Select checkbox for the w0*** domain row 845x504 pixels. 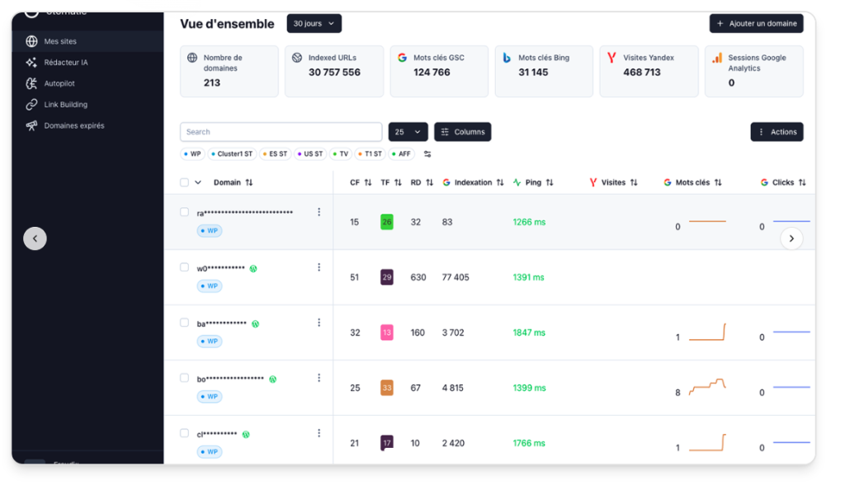coord(184,267)
